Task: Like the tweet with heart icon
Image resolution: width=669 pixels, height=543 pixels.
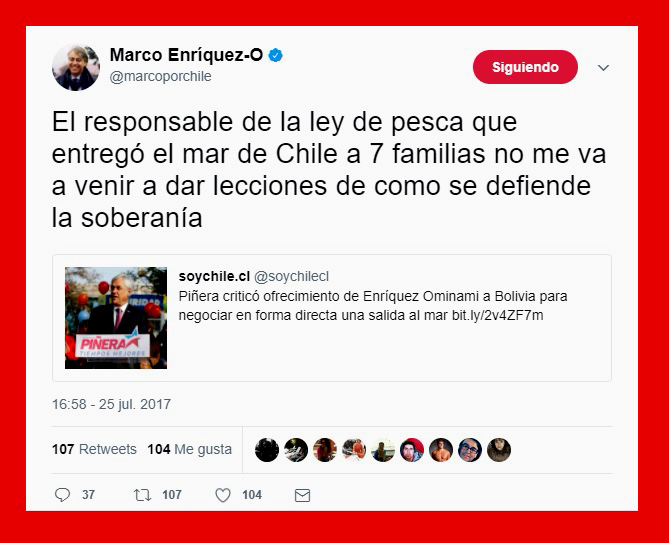Action: point(223,495)
